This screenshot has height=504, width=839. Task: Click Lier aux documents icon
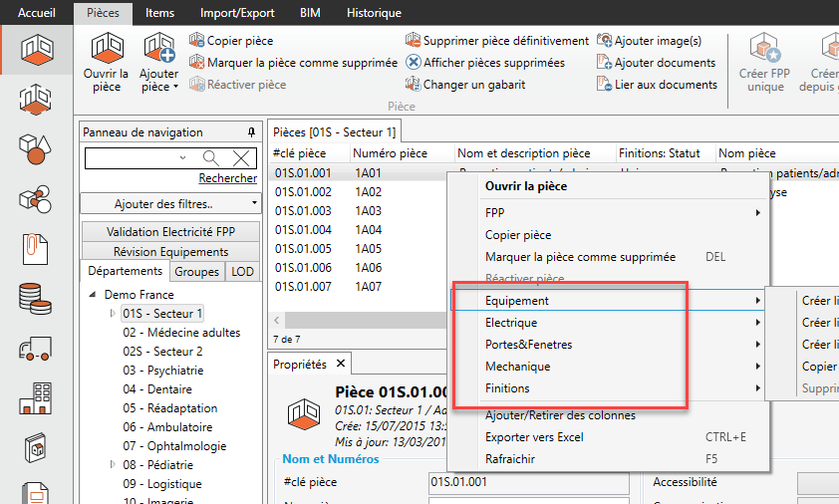605,85
